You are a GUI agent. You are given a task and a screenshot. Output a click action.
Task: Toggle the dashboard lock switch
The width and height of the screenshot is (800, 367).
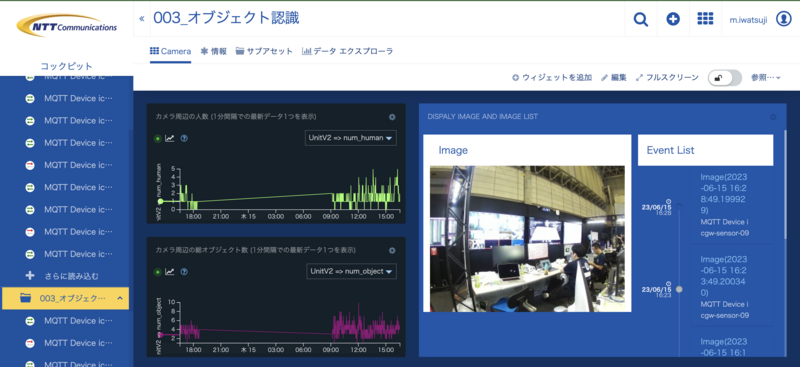724,78
